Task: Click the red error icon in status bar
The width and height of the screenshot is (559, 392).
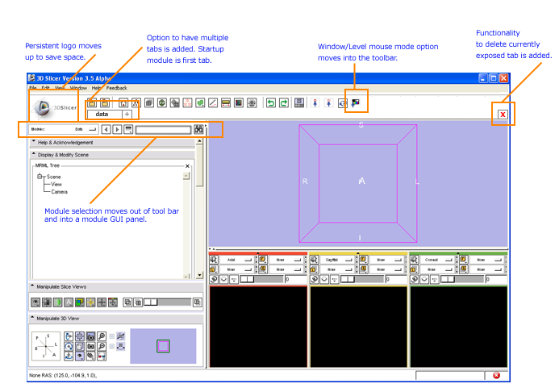Action: [496, 375]
